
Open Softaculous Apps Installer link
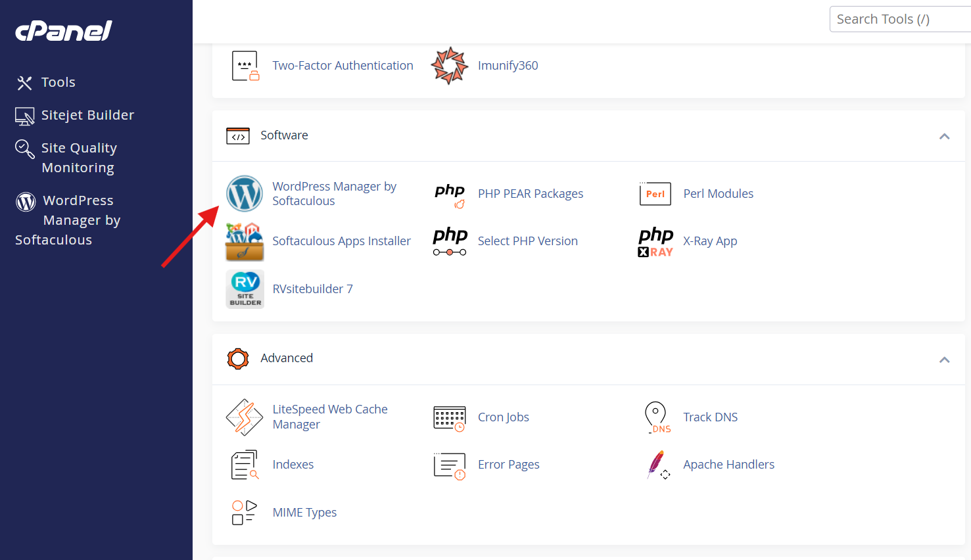click(341, 241)
